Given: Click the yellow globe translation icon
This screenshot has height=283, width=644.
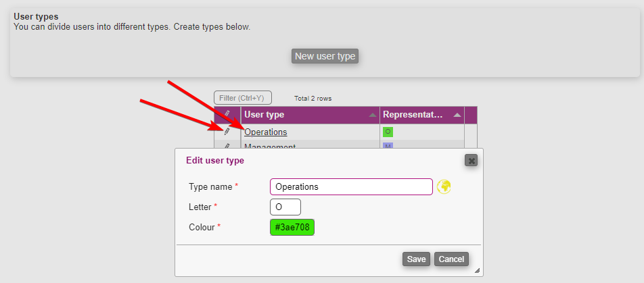Looking at the screenshot, I should tap(444, 186).
